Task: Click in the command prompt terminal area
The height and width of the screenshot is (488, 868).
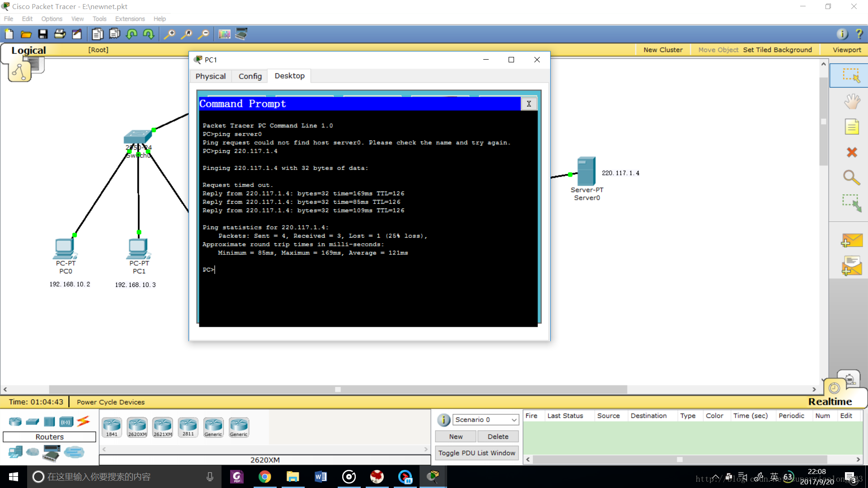Action: click(368, 218)
